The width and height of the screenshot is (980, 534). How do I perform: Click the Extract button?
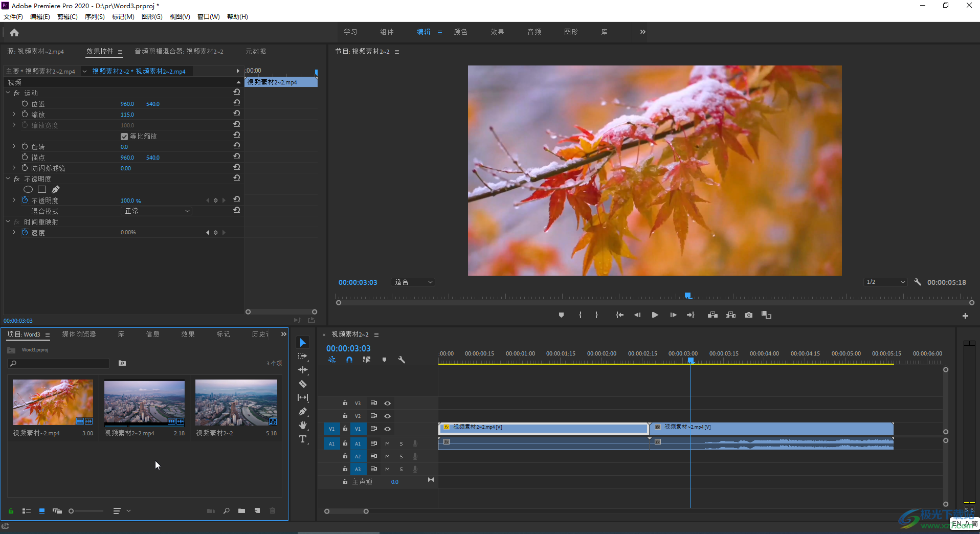pos(730,315)
